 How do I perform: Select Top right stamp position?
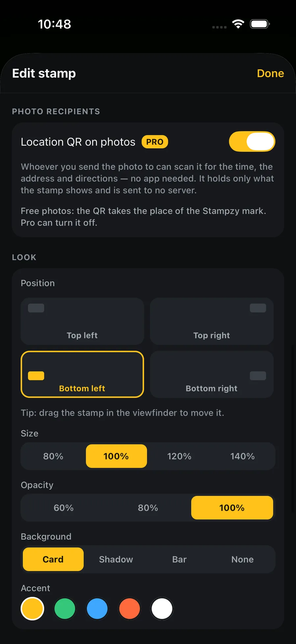click(212, 321)
